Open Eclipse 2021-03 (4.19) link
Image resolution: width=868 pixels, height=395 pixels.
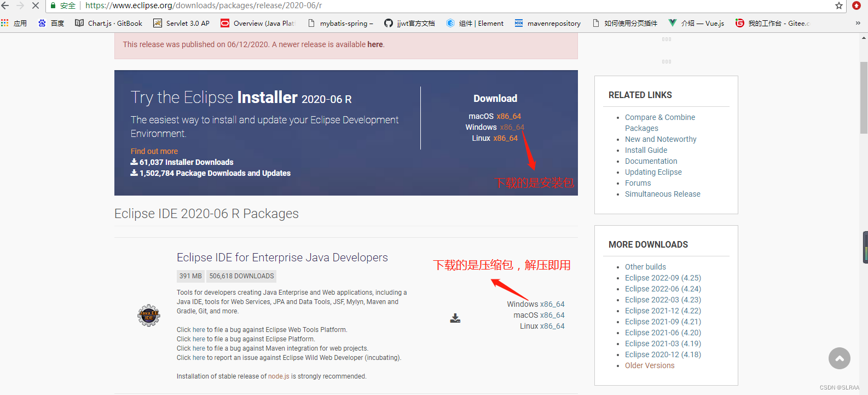point(663,344)
